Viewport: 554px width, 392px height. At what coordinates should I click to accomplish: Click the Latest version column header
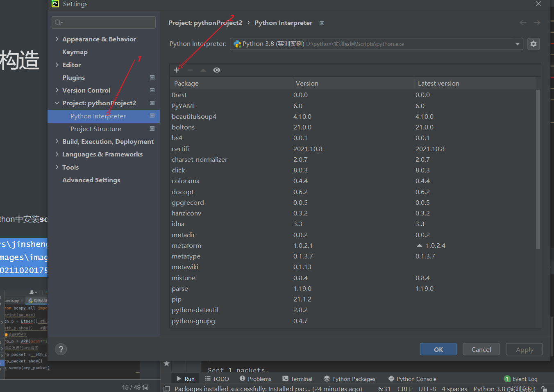(x=475, y=83)
